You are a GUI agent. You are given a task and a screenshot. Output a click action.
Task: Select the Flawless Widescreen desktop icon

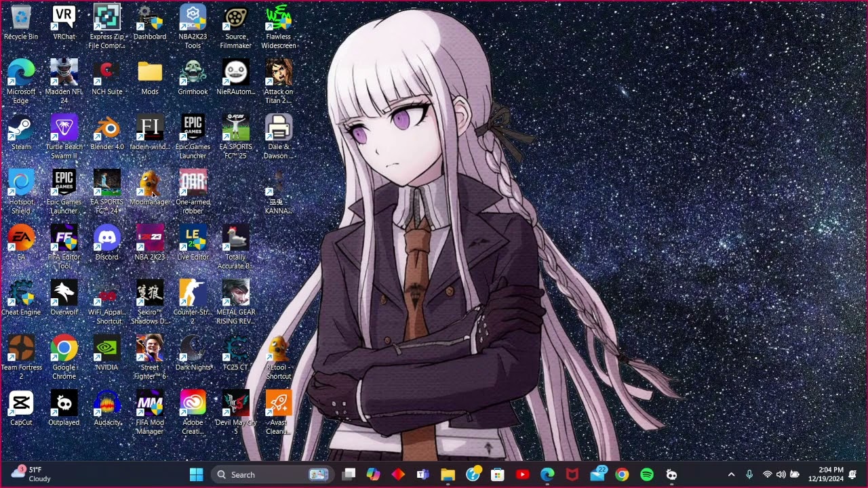coord(279,27)
